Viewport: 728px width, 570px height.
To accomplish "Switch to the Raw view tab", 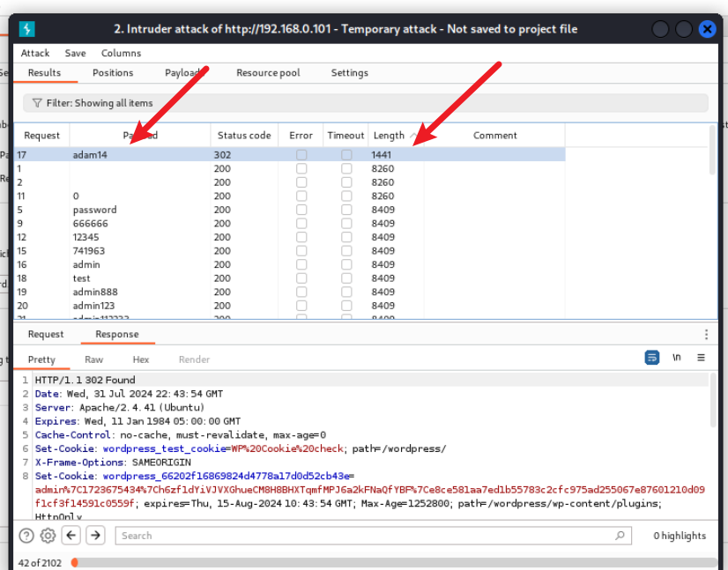I will [x=93, y=359].
